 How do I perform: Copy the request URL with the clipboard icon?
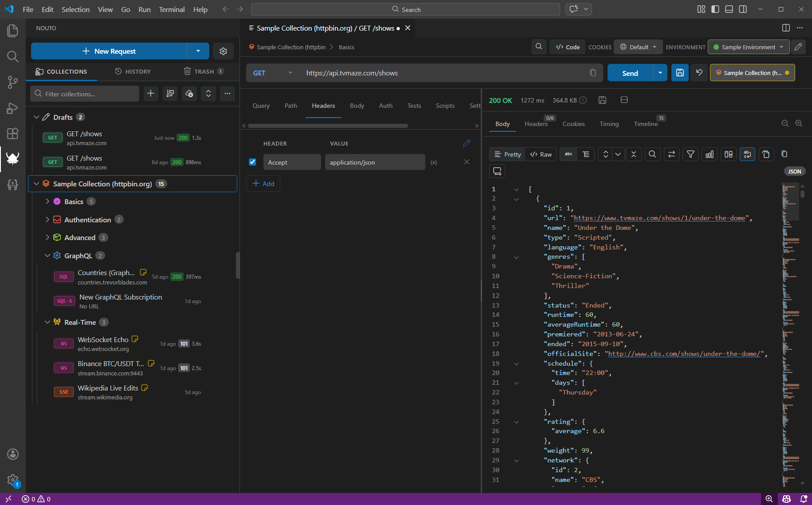click(593, 73)
